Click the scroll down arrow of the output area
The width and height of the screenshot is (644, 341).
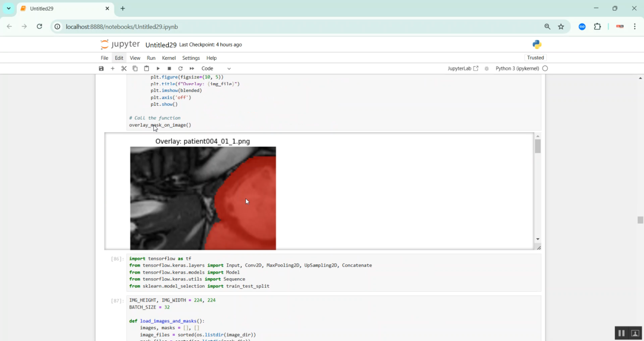(x=538, y=239)
